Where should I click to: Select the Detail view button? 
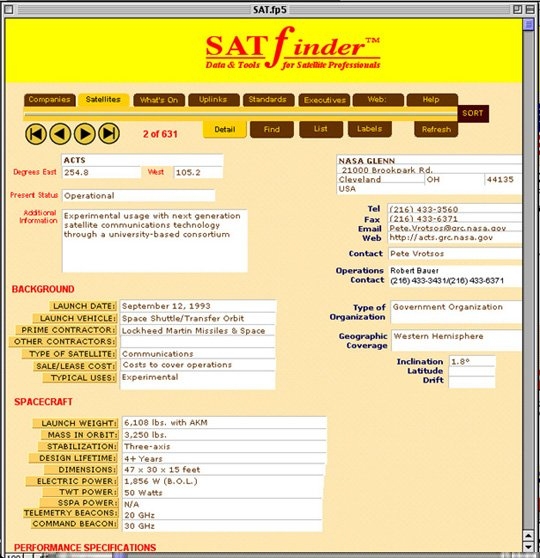(225, 130)
